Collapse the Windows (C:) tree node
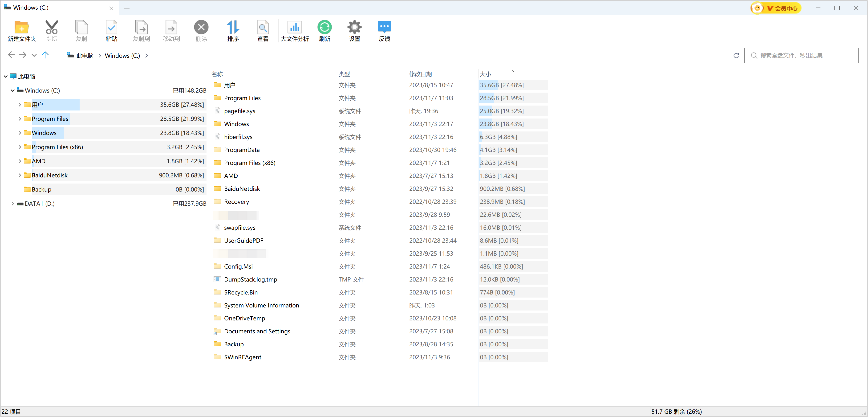Screen dimensions: 868x417 13,90
